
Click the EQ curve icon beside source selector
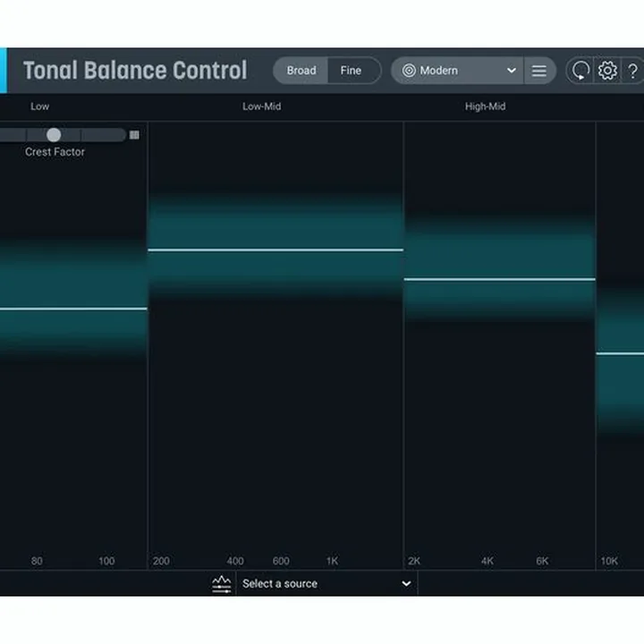pos(222,583)
